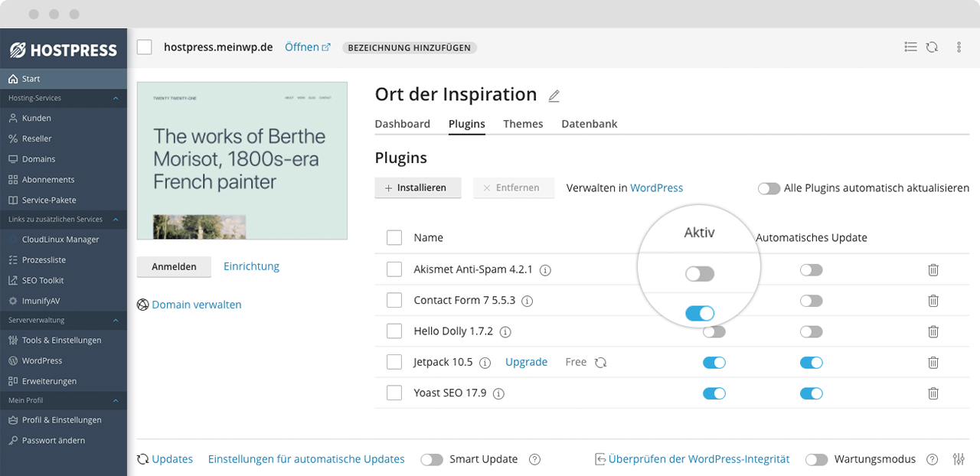Click the edit pencil next to Ort der Inspiration
Viewport: 980px width, 476px height.
click(554, 95)
